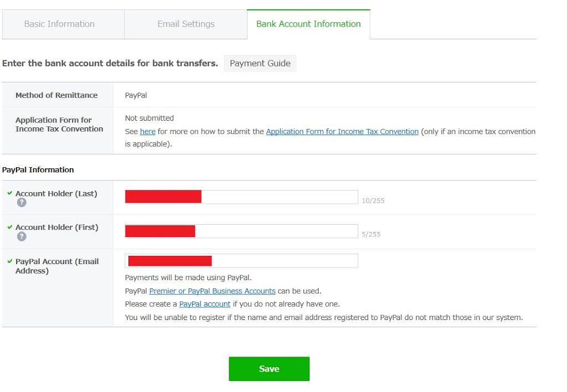
Task: Open the Payment Guide
Action: point(260,63)
